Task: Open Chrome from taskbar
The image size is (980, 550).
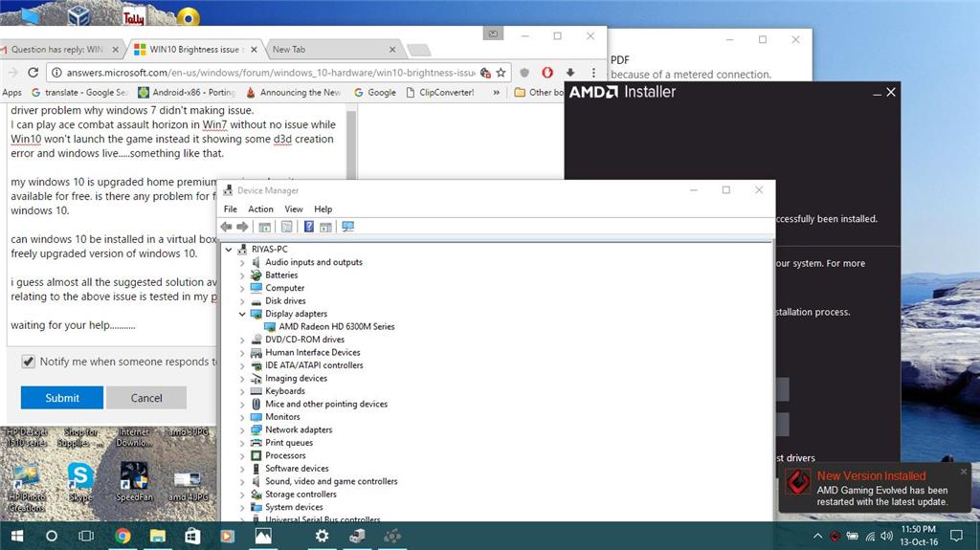Action: [123, 536]
